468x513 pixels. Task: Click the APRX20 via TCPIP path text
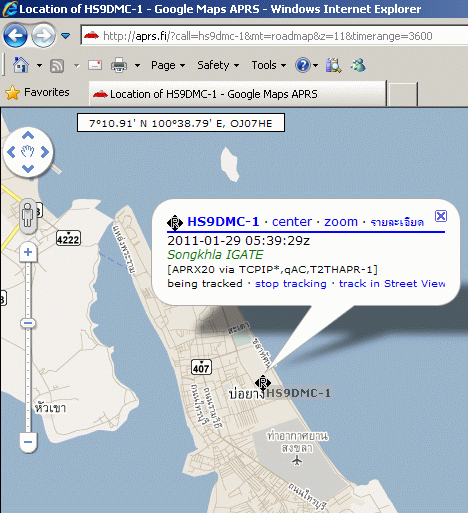click(x=272, y=269)
